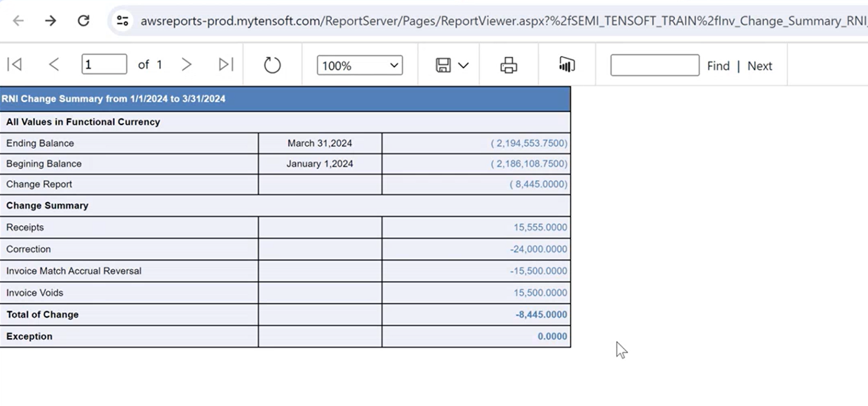This screenshot has height=406, width=868.
Task: Print the report
Action: click(x=508, y=64)
